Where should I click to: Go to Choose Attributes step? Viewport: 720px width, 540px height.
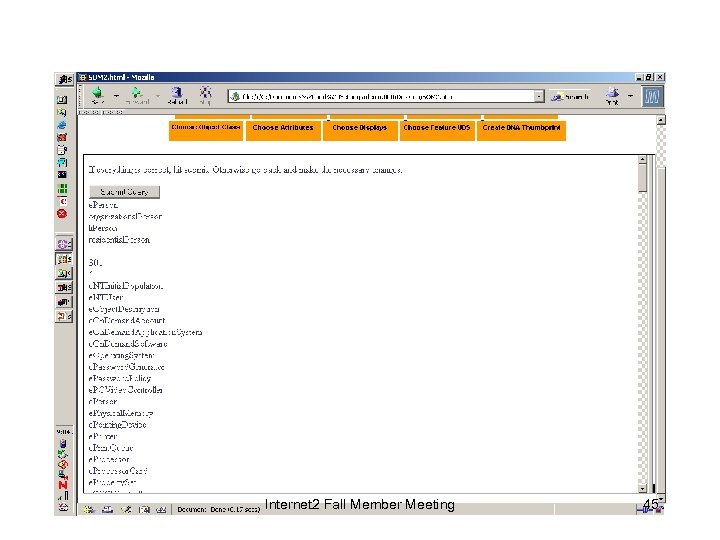point(283,130)
